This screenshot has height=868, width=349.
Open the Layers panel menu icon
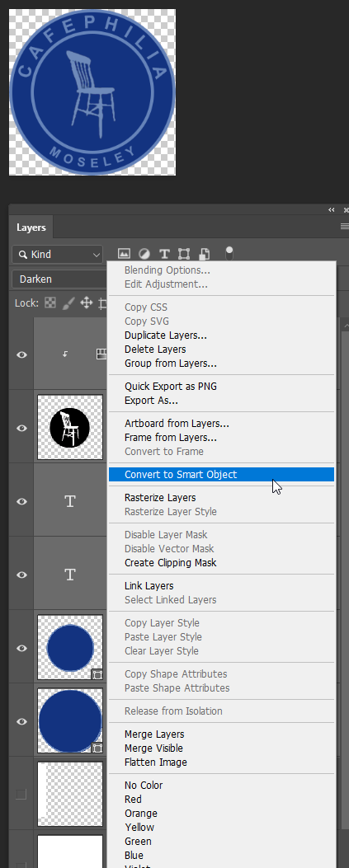(345, 227)
